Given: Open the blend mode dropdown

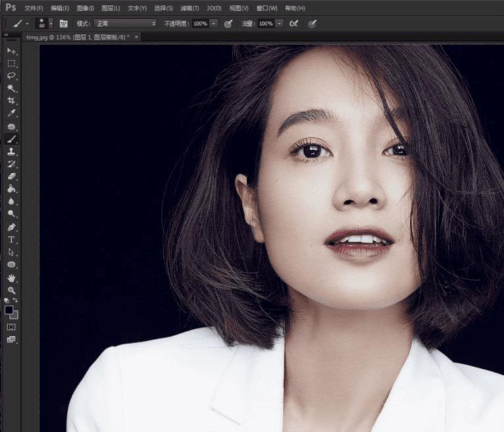Looking at the screenshot, I should tap(125, 23).
